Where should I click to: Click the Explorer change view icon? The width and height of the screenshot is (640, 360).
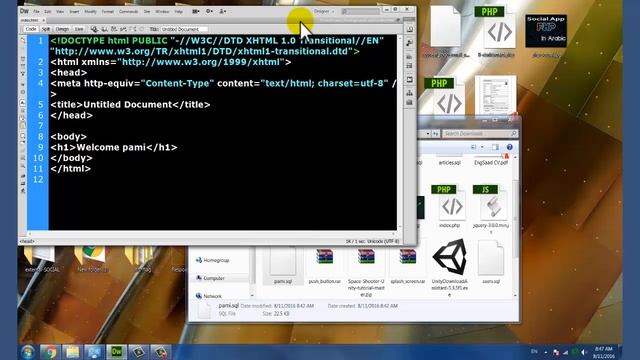pyautogui.click(x=473, y=147)
